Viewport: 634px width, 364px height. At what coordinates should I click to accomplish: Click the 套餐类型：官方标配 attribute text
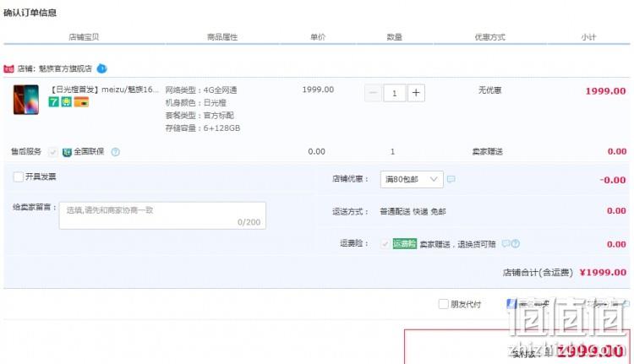pyautogui.click(x=199, y=115)
